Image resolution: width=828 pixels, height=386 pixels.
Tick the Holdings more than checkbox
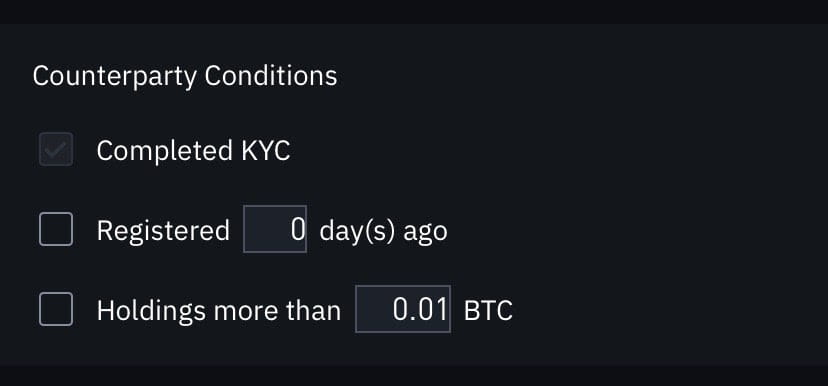tap(56, 309)
